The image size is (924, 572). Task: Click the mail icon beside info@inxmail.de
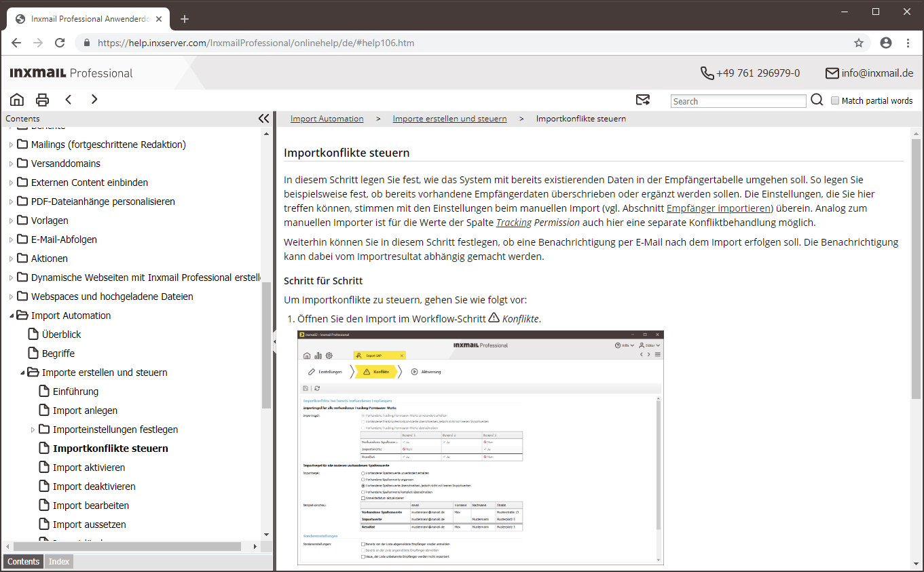coord(832,73)
